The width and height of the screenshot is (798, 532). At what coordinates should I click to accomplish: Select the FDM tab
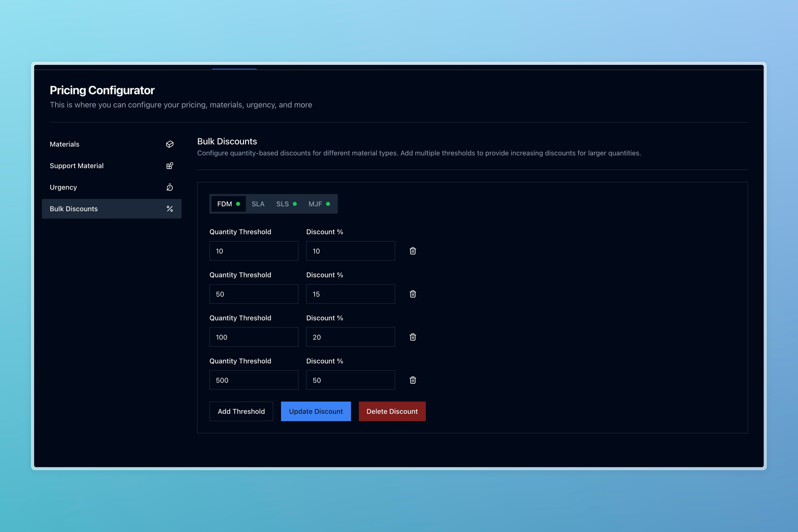click(228, 204)
